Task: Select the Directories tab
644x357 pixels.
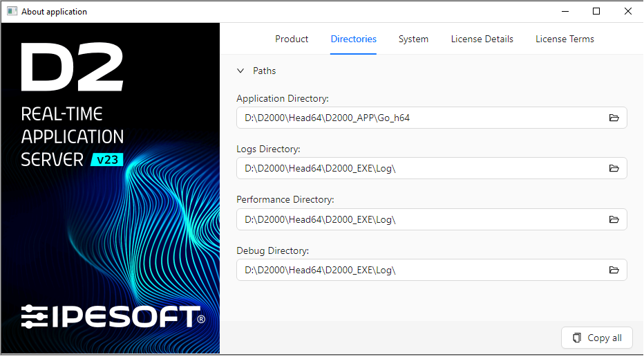Action: tap(353, 39)
